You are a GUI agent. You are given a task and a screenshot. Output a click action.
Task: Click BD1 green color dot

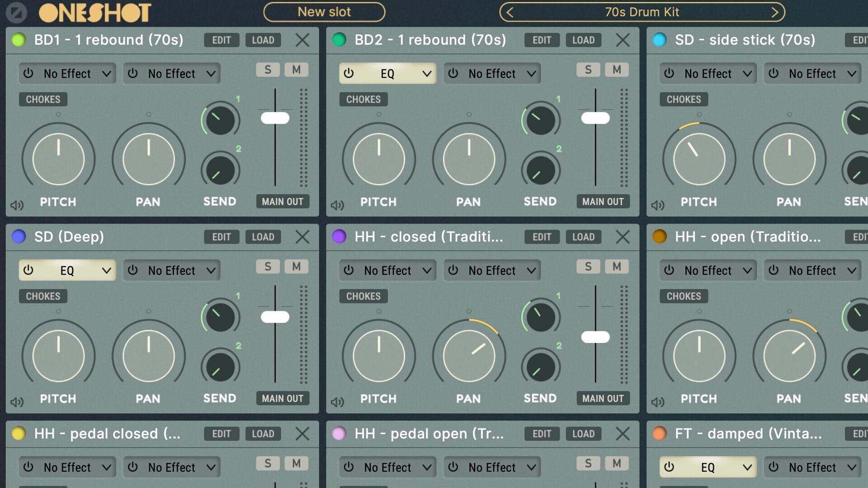[19, 40]
